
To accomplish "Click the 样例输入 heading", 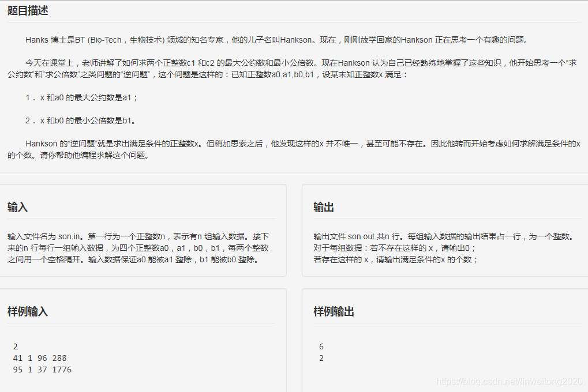I will click(x=28, y=311).
